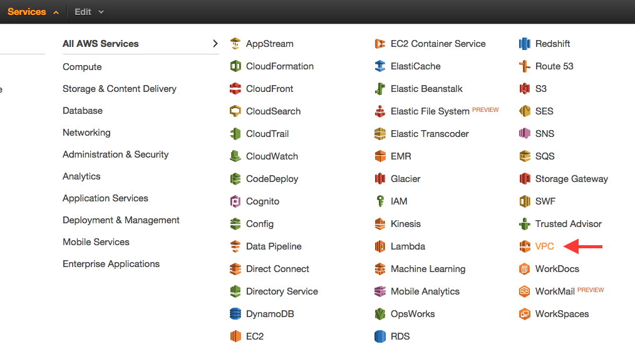Open the S3 bucket icon
This screenshot has height=364, width=635.
(524, 89)
